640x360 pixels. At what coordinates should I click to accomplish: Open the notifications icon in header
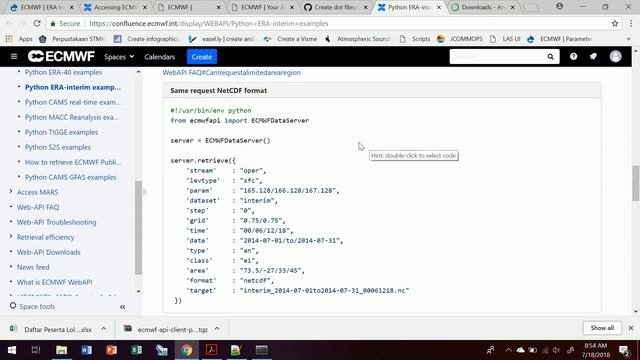coord(593,57)
